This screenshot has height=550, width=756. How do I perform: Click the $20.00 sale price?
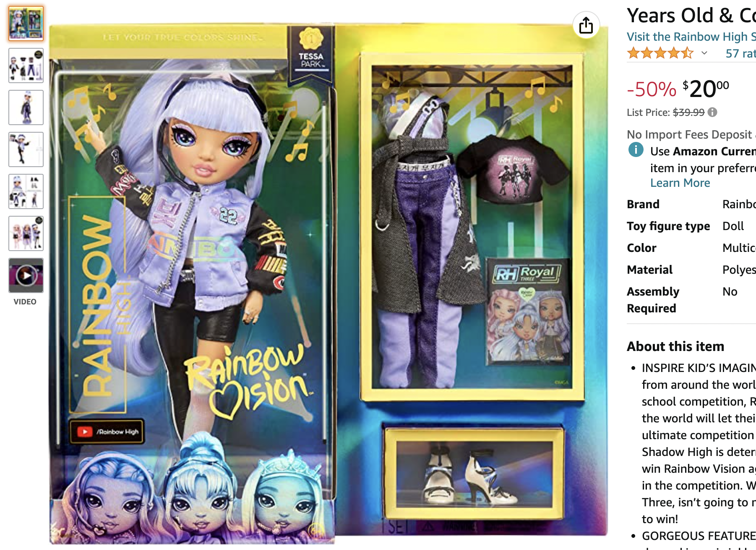pos(706,89)
